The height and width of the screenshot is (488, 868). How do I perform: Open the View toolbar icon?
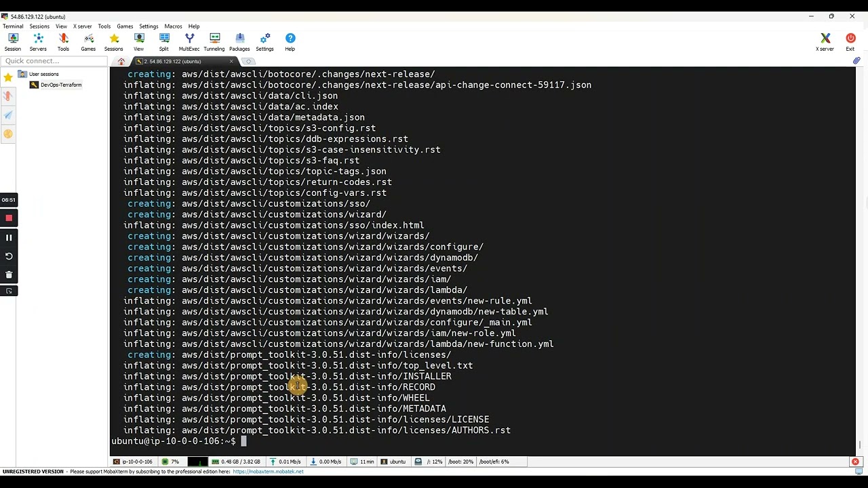(x=138, y=42)
